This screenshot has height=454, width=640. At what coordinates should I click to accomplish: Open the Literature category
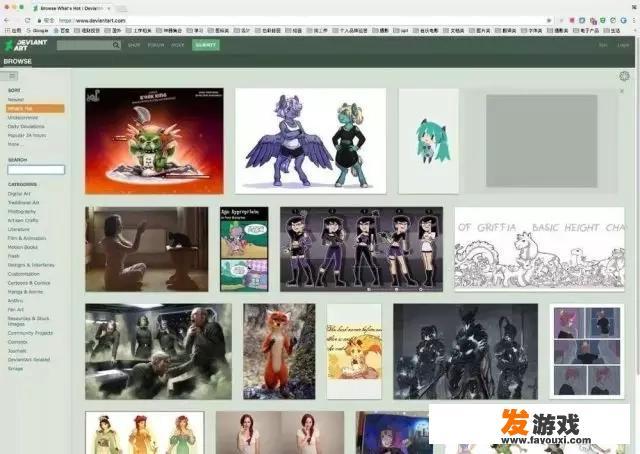pyautogui.click(x=19, y=229)
